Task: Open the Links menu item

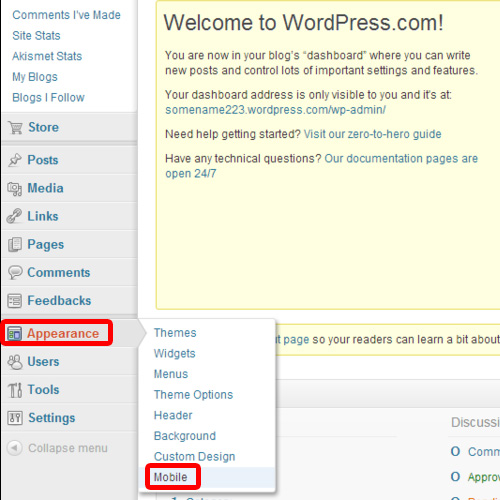Action: pyautogui.click(x=43, y=216)
